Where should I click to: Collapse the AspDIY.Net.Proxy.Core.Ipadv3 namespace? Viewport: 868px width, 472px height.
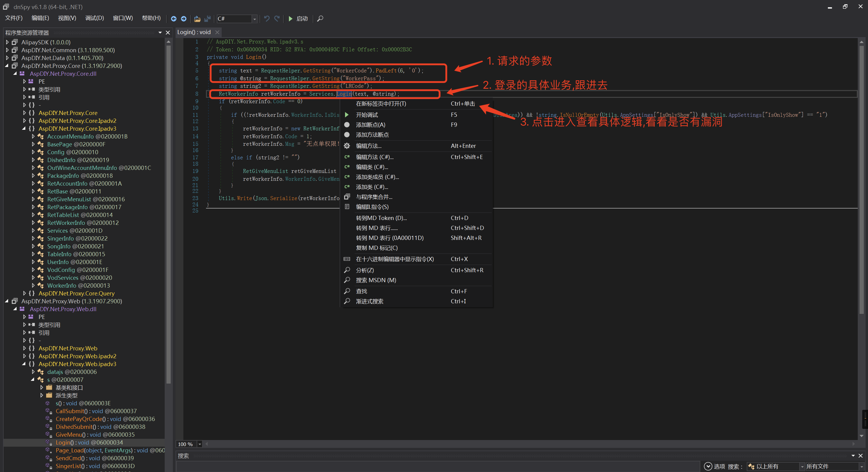pyautogui.click(x=24, y=129)
